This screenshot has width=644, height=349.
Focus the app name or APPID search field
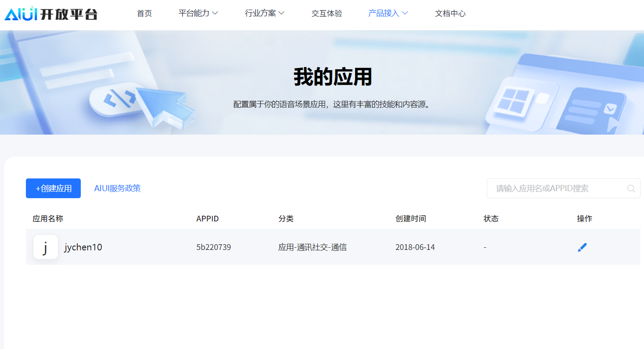[x=558, y=189]
